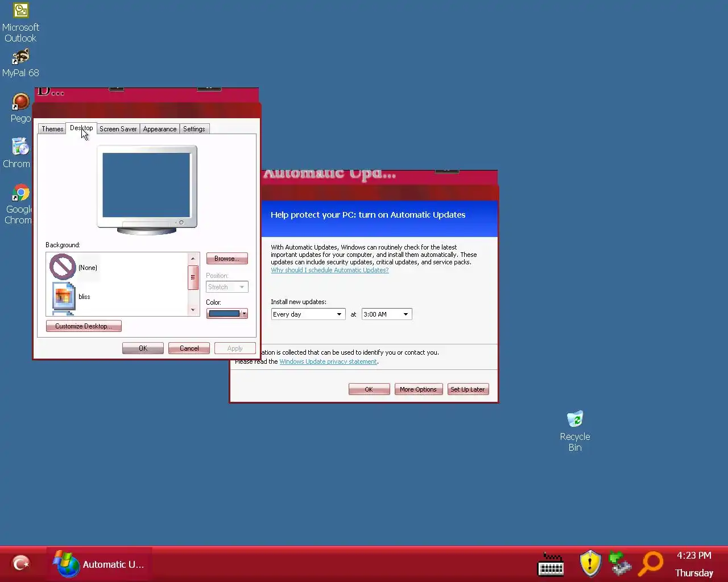Select the Chrom folder icon on desktop
The height and width of the screenshot is (582, 728).
tap(20, 147)
